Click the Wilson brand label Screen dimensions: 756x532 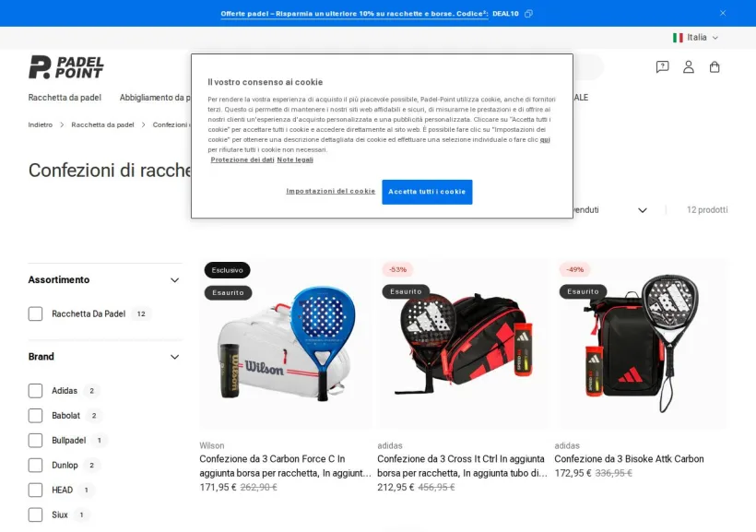(212, 445)
